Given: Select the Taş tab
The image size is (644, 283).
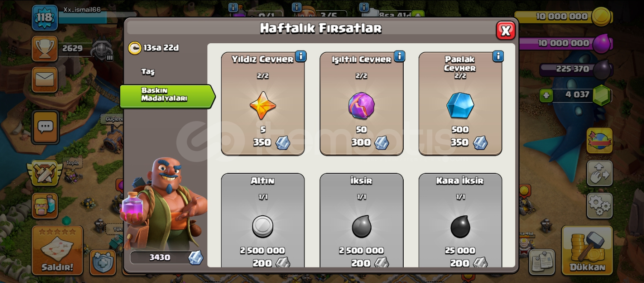Looking at the screenshot, I should pos(148,72).
